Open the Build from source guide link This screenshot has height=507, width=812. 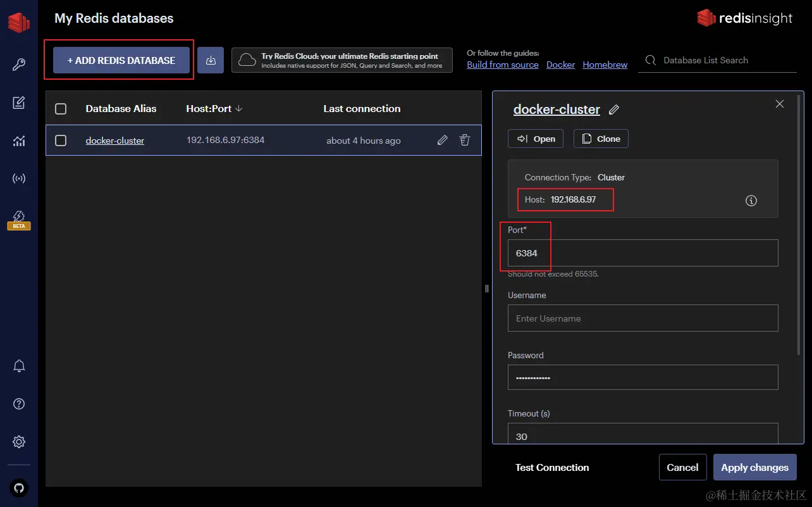click(503, 65)
